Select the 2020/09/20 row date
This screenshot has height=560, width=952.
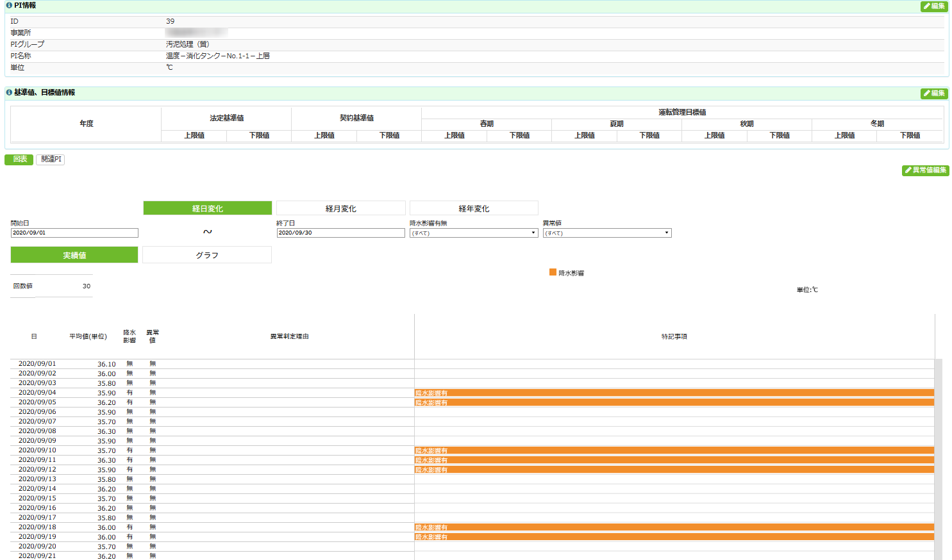coord(37,547)
